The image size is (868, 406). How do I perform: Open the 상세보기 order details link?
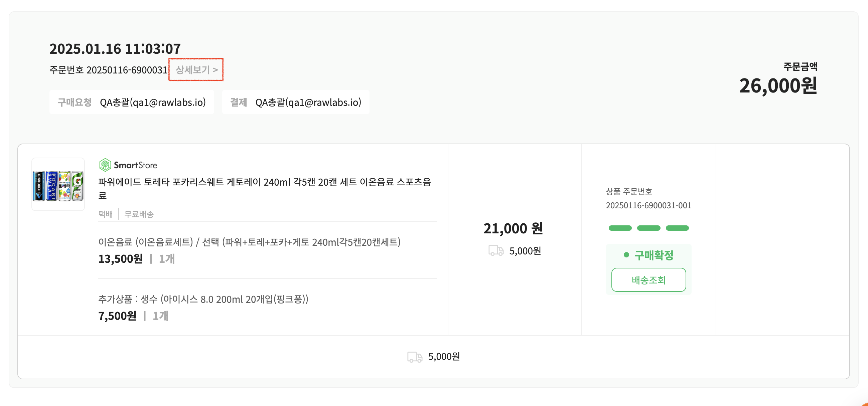pos(196,70)
